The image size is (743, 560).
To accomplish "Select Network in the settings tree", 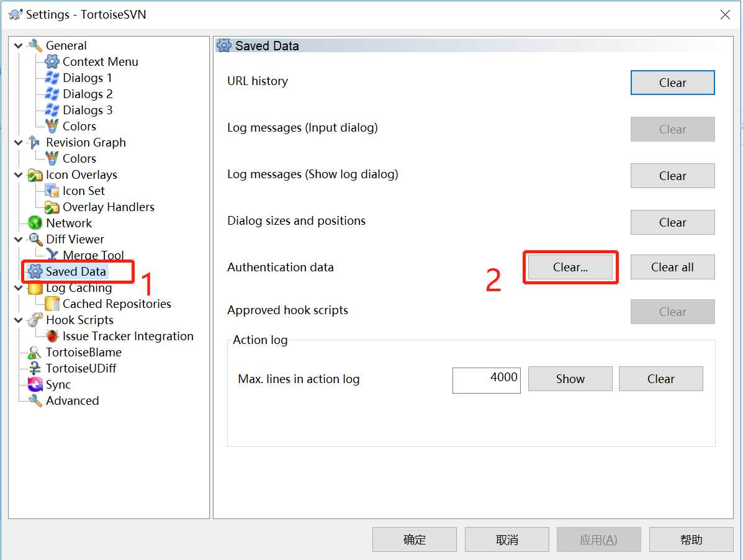I will (x=69, y=223).
